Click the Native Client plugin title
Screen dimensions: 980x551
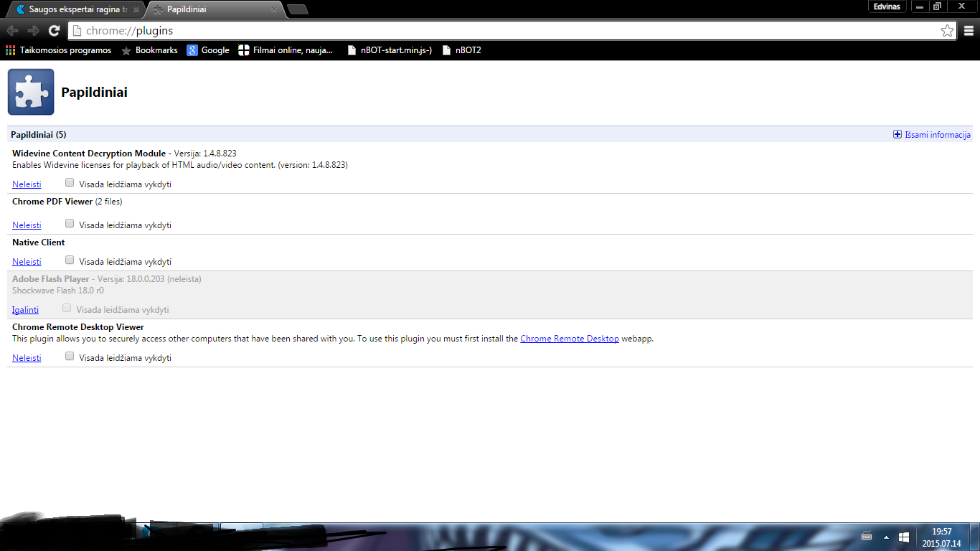[x=39, y=242]
